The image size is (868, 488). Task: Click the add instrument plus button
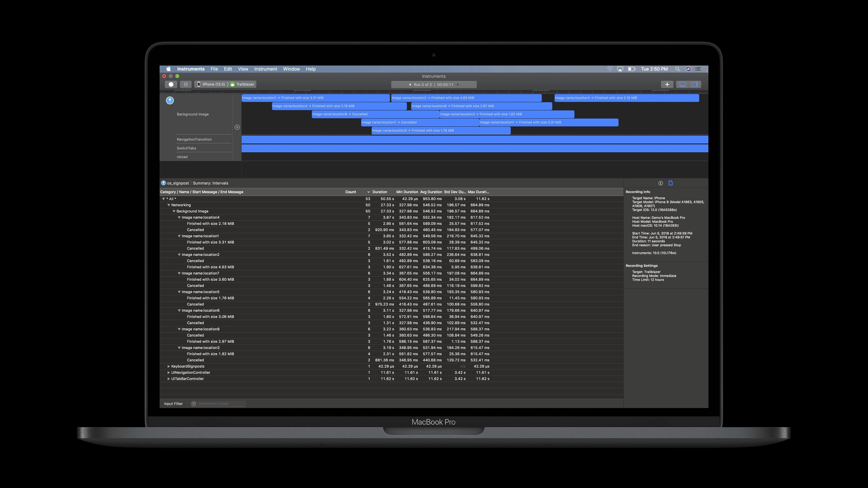pyautogui.click(x=667, y=84)
